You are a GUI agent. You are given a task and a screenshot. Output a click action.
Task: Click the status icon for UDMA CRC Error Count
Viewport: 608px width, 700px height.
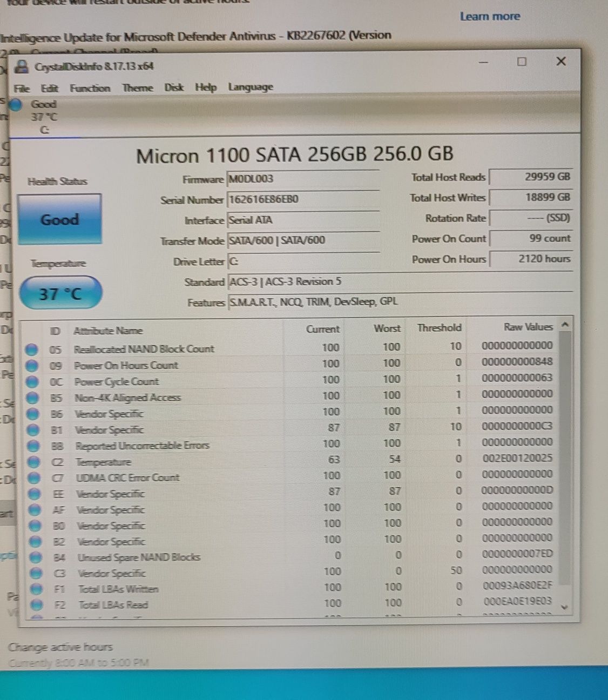click(x=34, y=478)
